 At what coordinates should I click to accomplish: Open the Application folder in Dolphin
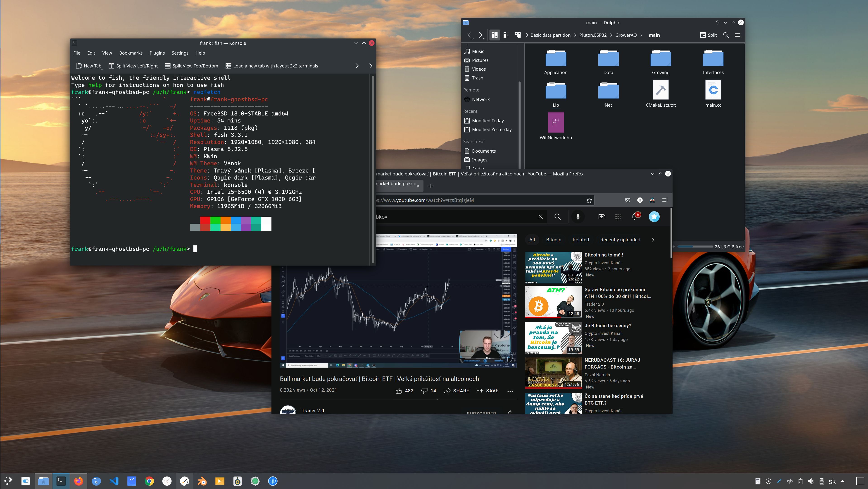[556, 62]
